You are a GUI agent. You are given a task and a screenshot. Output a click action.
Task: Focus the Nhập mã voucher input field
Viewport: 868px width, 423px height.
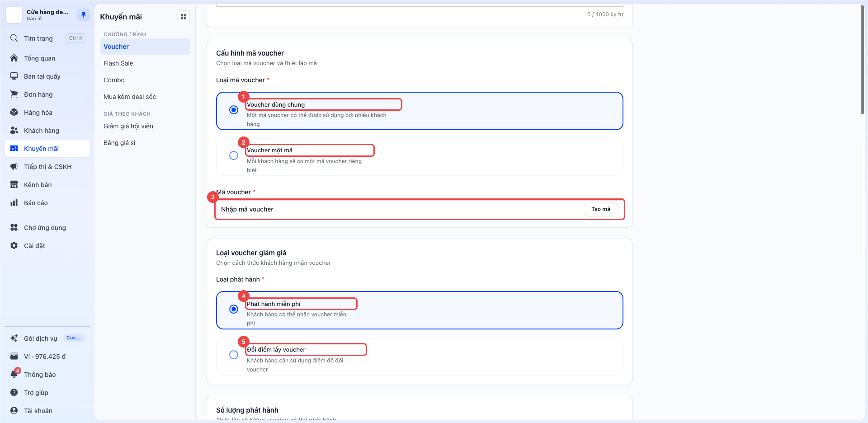pos(400,209)
